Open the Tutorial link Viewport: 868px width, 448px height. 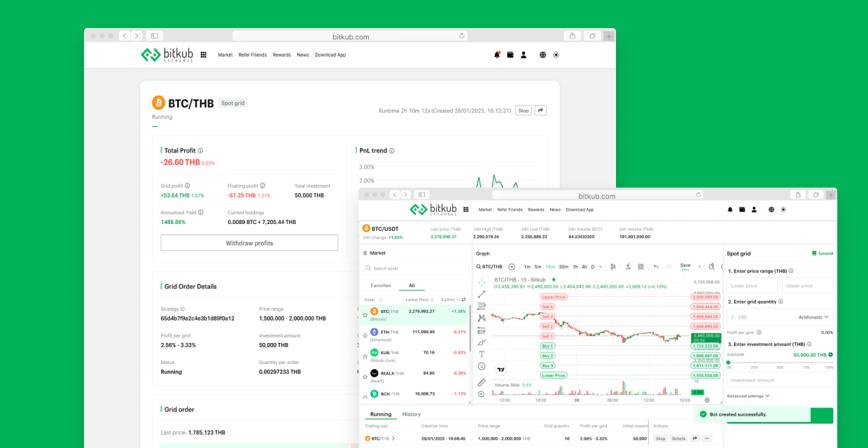[822, 253]
